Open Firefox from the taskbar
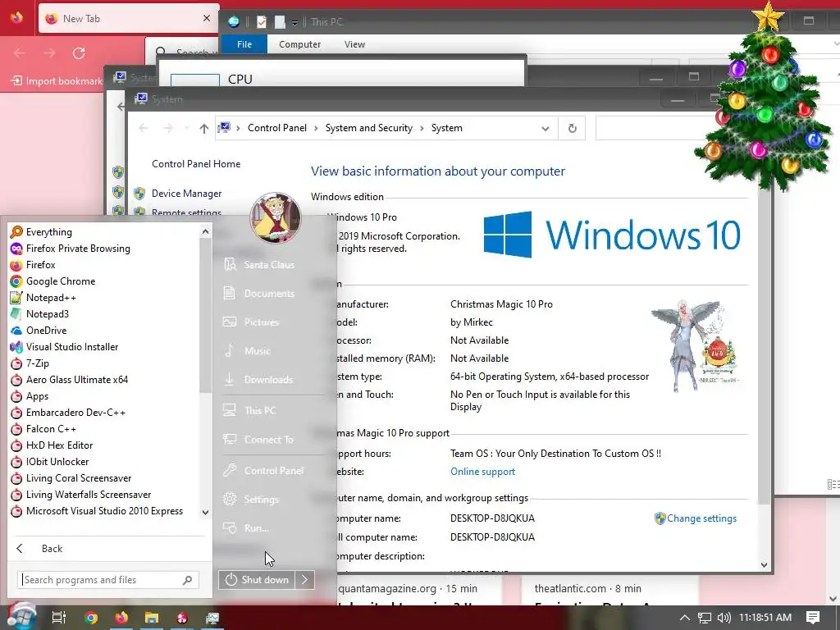The height and width of the screenshot is (630, 840). (121, 618)
